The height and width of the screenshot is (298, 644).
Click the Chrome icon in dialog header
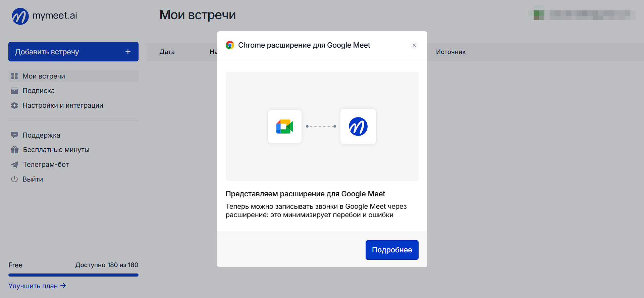pos(230,45)
